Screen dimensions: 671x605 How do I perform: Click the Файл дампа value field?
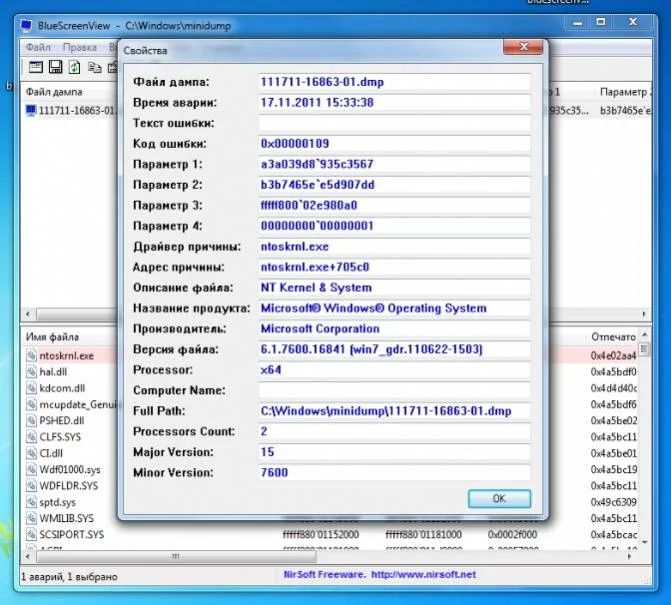point(395,82)
